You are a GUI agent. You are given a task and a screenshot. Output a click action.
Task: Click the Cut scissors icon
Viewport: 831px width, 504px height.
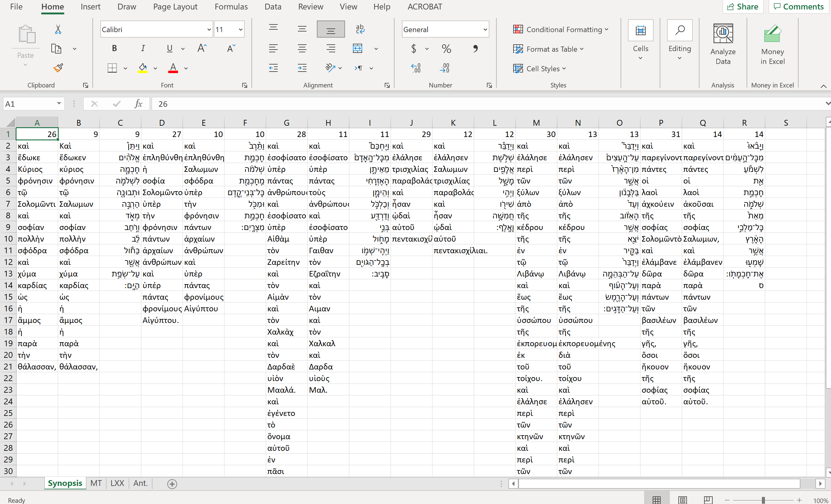[58, 30]
